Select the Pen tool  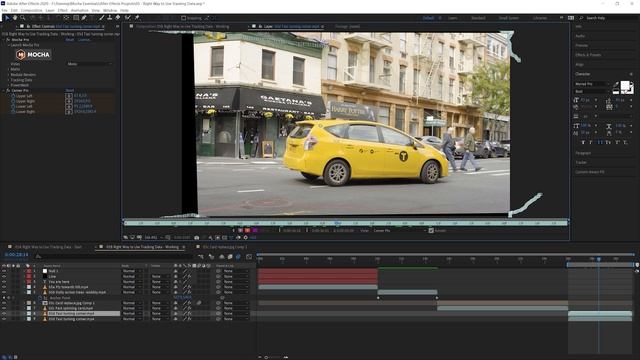pyautogui.click(x=84, y=18)
